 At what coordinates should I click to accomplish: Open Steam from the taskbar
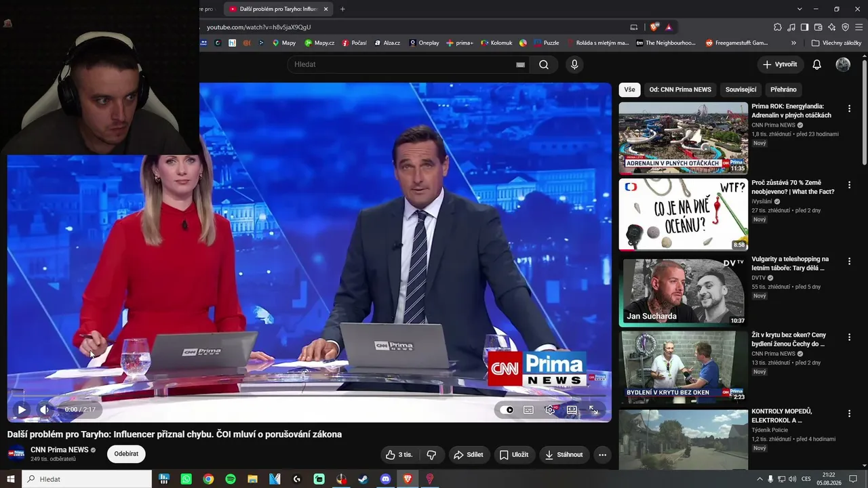pos(363,479)
